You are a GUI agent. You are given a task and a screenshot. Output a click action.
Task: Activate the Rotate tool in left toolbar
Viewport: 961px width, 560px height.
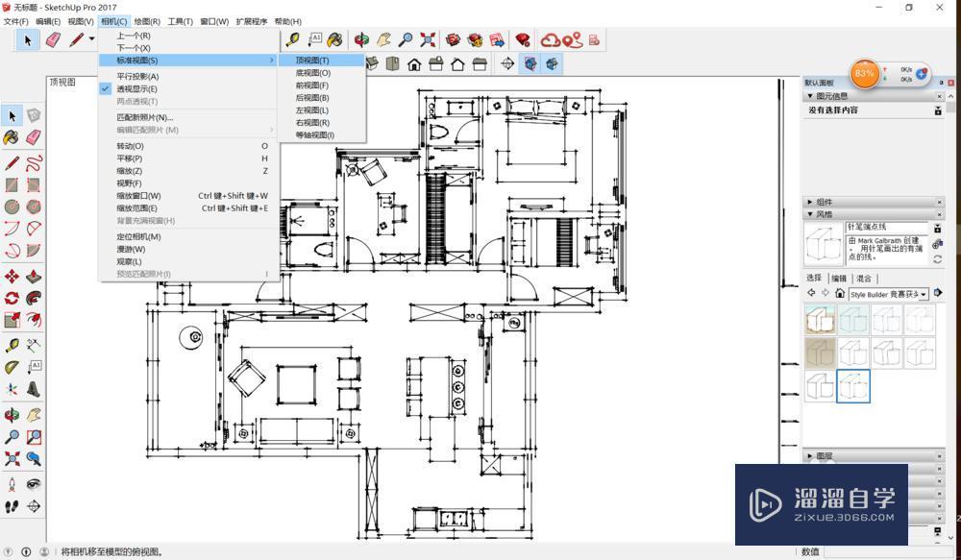point(12,299)
